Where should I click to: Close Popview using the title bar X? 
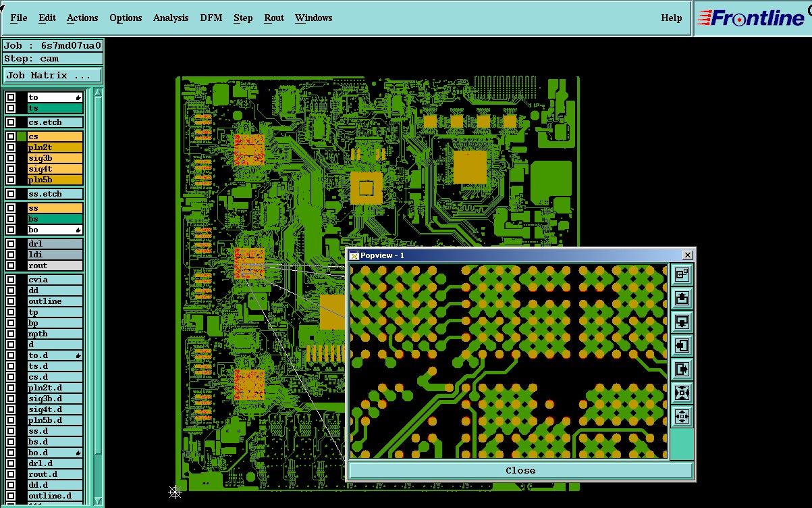pos(687,255)
